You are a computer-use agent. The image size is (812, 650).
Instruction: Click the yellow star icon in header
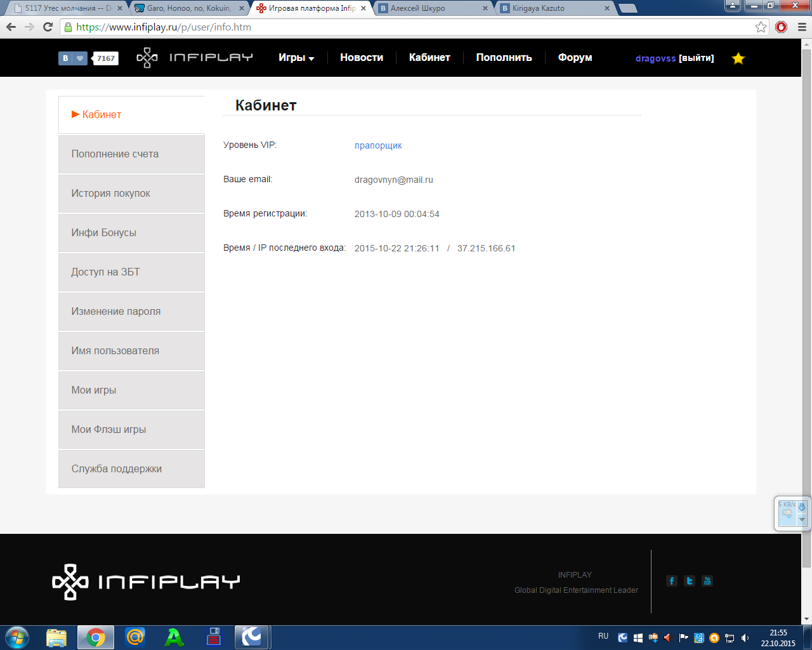(738, 58)
